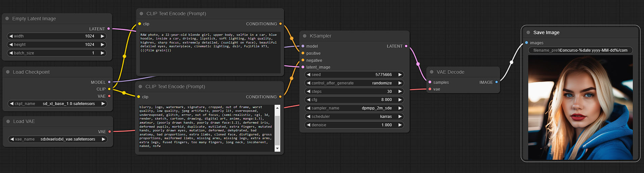Viewport: 644px width, 173px height.
Task: Open the scheduler dropdown set to karras
Action: click(354, 117)
